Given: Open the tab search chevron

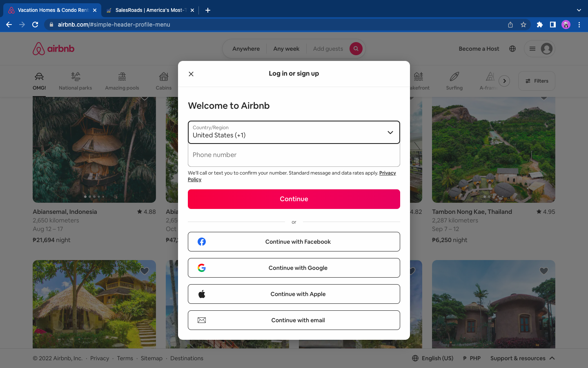Looking at the screenshot, I should 579,10.
